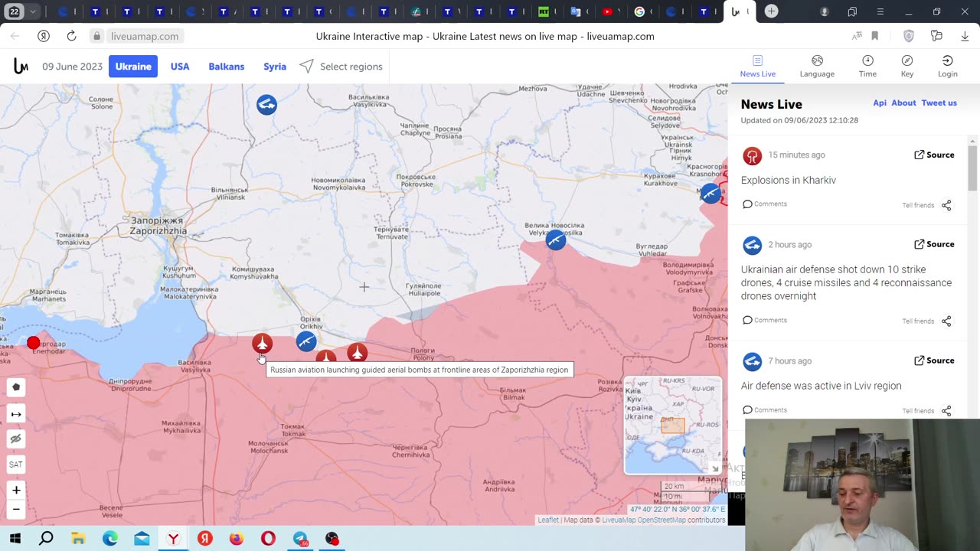The width and height of the screenshot is (980, 551).
Task: Click the Liveuamap logo
Action: click(x=21, y=67)
